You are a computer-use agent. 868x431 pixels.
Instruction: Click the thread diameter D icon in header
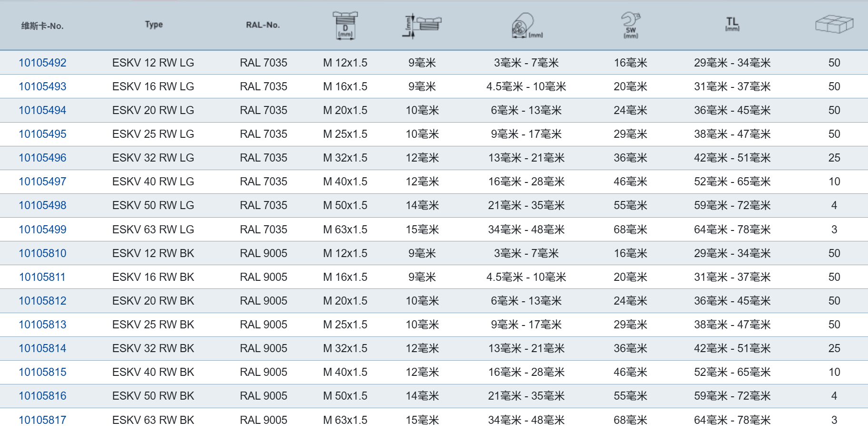pyautogui.click(x=345, y=25)
